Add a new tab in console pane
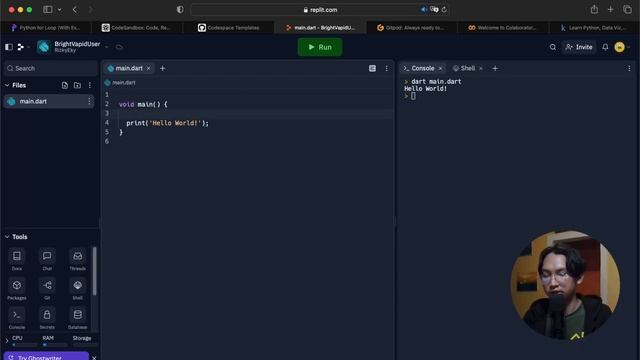The image size is (640, 360). [x=495, y=68]
